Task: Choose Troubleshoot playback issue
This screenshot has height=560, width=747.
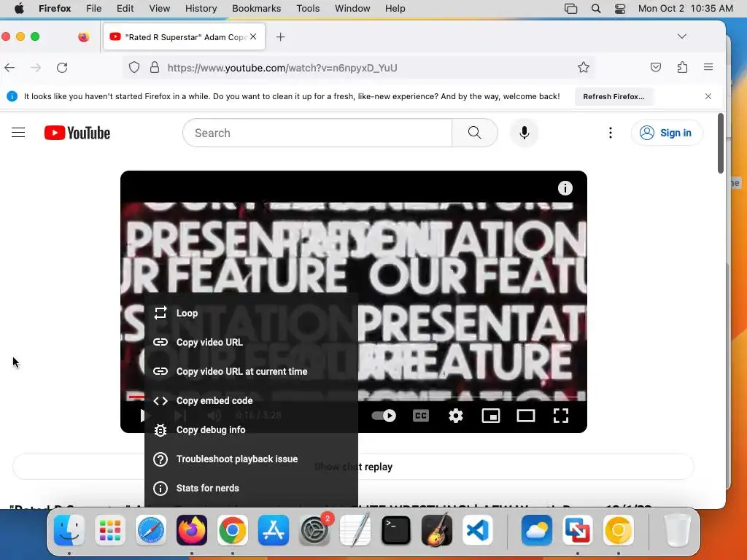Action: [x=251, y=459]
